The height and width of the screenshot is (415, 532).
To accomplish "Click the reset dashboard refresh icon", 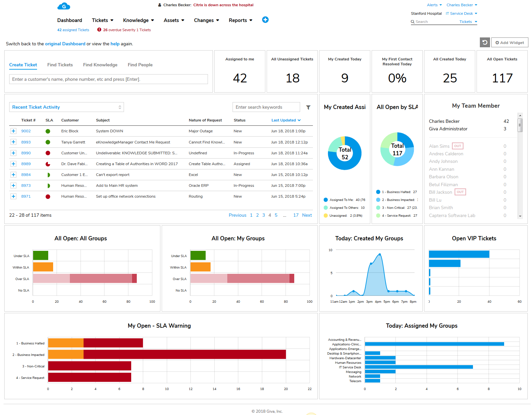I will click(x=485, y=42).
